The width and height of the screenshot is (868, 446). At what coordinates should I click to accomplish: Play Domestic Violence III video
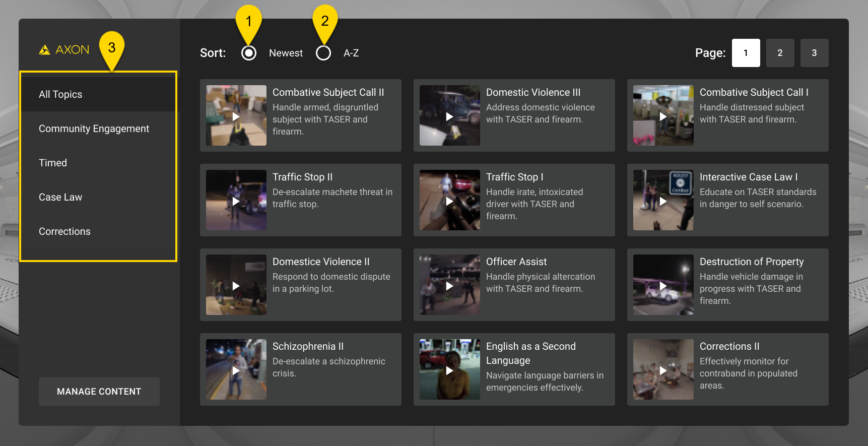[450, 115]
